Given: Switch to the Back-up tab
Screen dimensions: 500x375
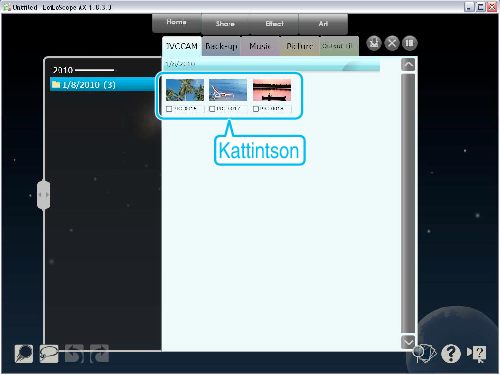Looking at the screenshot, I should pos(221,46).
